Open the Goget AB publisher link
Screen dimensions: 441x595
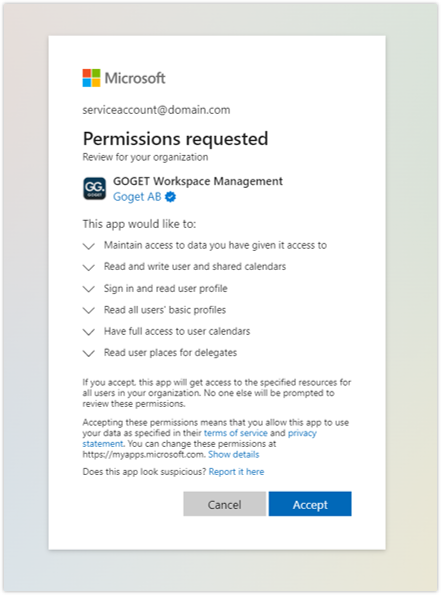pos(137,197)
